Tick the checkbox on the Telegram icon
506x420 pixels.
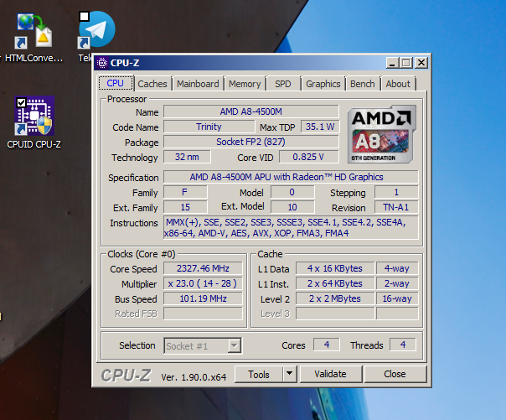click(x=83, y=16)
